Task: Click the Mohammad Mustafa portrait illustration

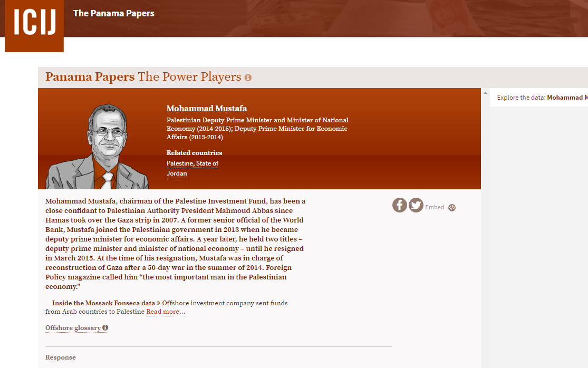Action: tap(97, 147)
